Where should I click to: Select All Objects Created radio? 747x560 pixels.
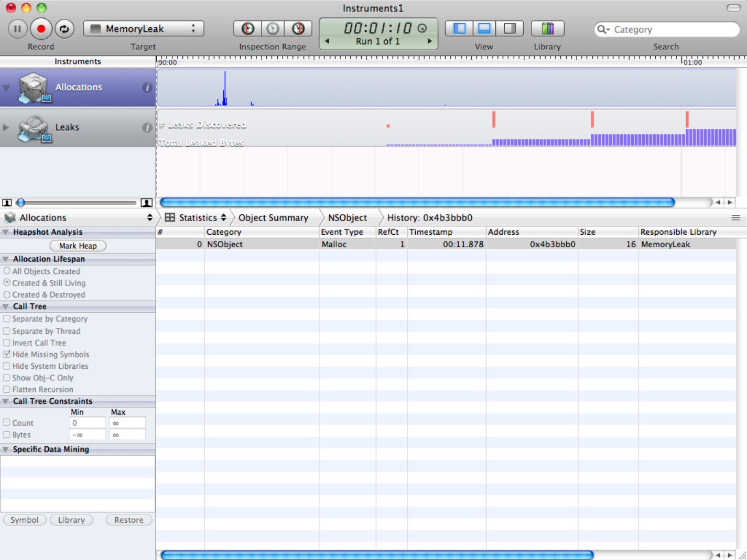coord(7,271)
